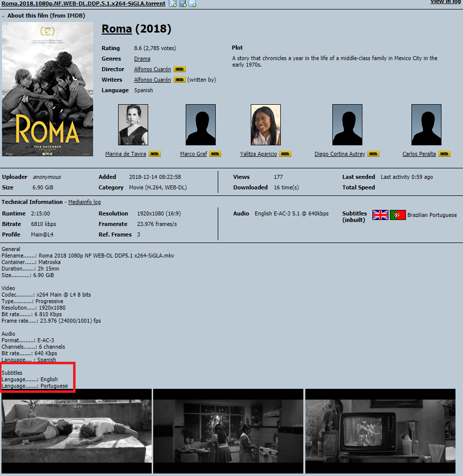Screen dimensions: 463x476
Task: Open Yalitza Aparicio's photo
Action: (x=266, y=125)
